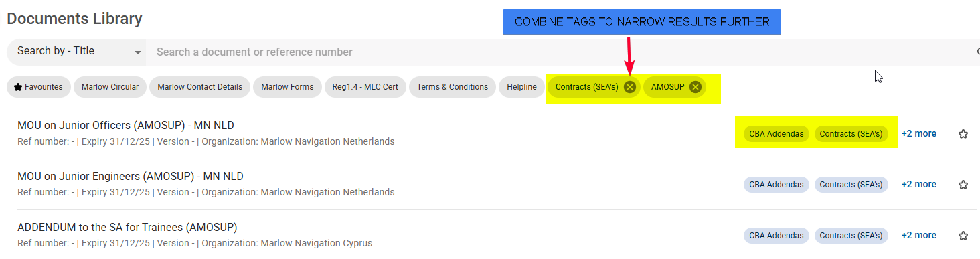Star the MOU on Junior Engineers document
Image resolution: width=980 pixels, height=259 pixels.
click(x=963, y=185)
